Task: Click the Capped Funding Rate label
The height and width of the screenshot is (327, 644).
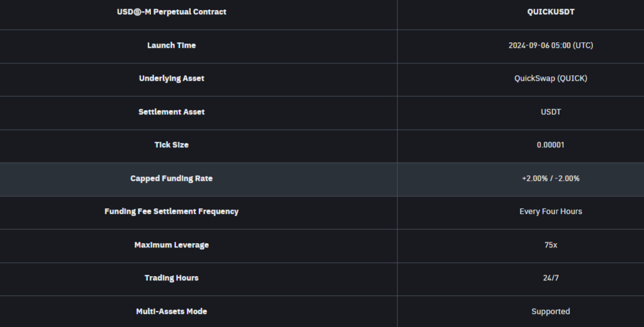Action: click(x=172, y=178)
